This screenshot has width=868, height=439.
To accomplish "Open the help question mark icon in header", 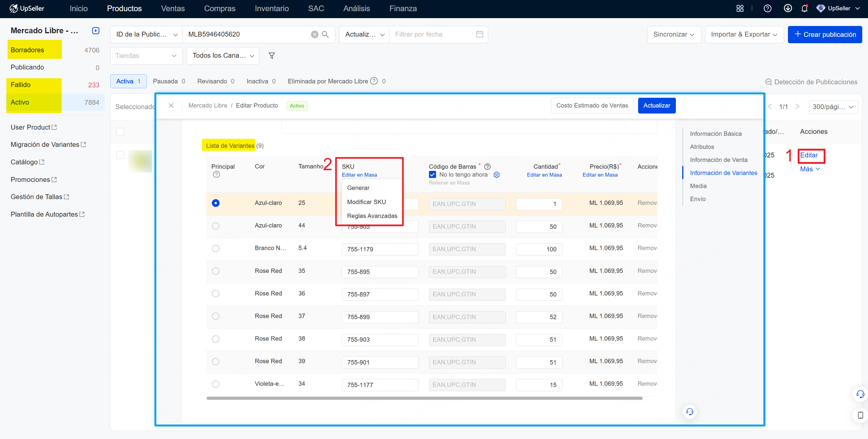I will 767,8.
